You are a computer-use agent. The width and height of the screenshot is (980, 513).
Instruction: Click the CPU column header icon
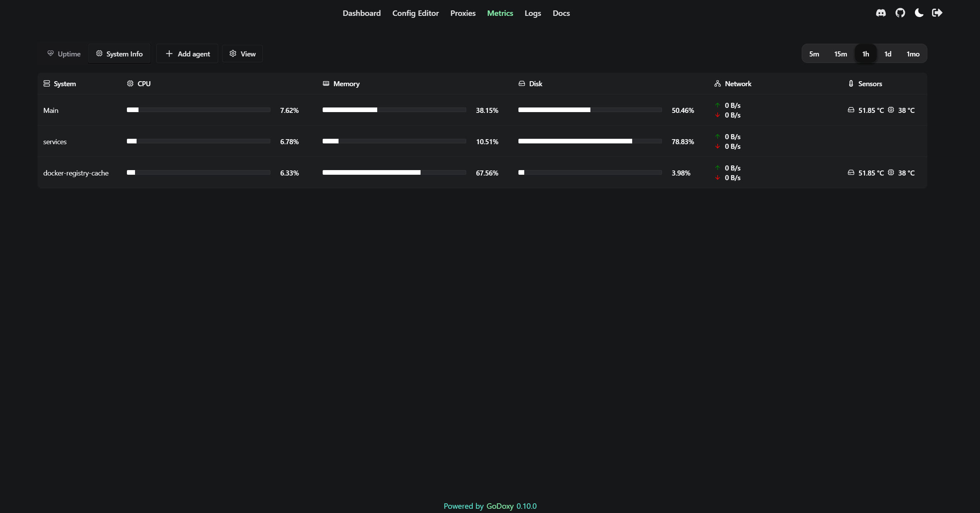point(130,84)
